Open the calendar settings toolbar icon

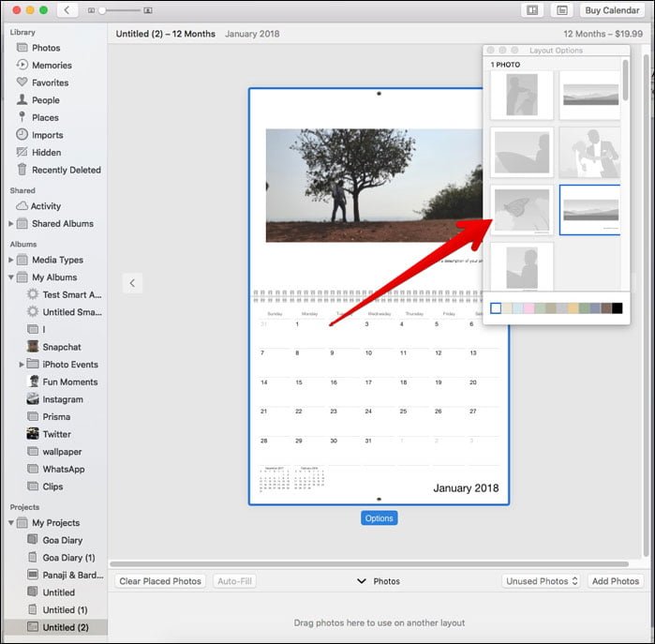(562, 10)
